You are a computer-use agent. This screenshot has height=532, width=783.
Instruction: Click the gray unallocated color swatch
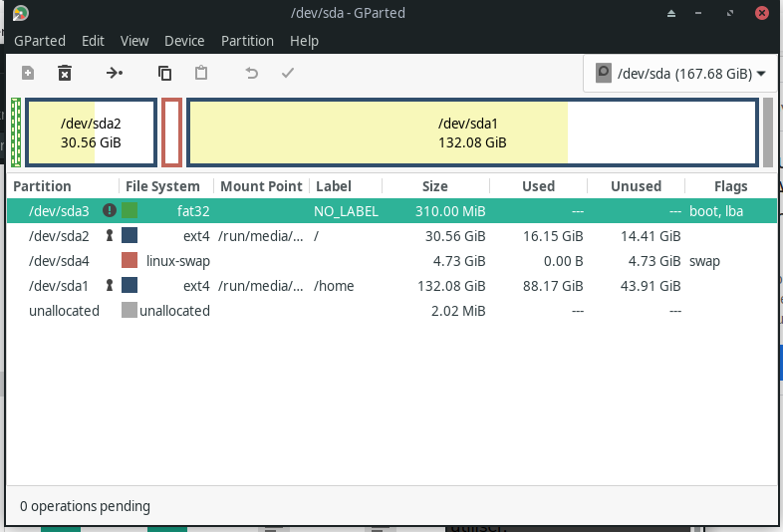point(130,310)
